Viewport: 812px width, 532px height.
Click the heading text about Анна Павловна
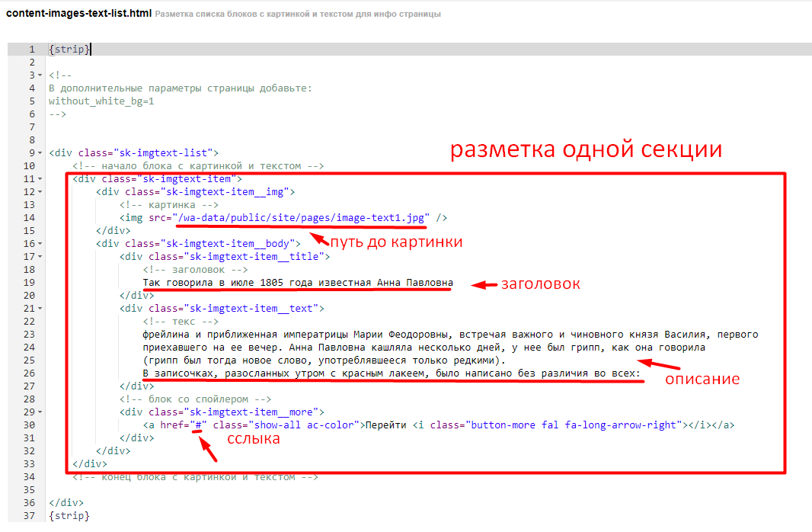tap(297, 283)
